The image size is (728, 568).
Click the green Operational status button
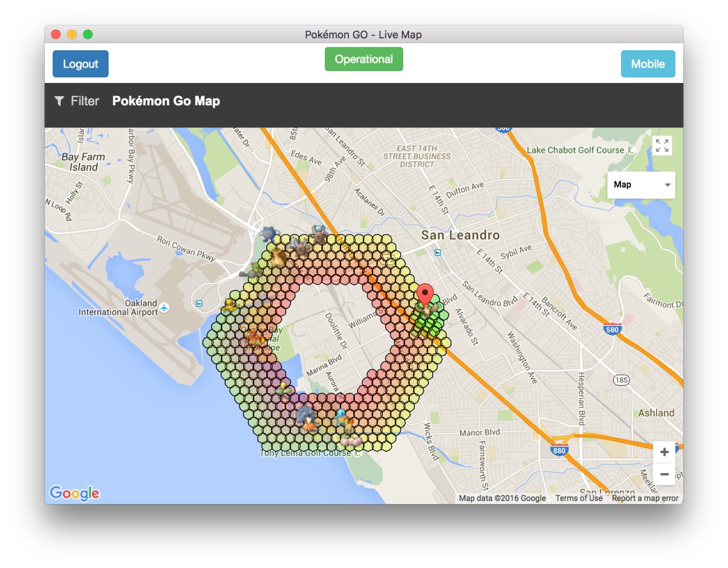click(364, 59)
